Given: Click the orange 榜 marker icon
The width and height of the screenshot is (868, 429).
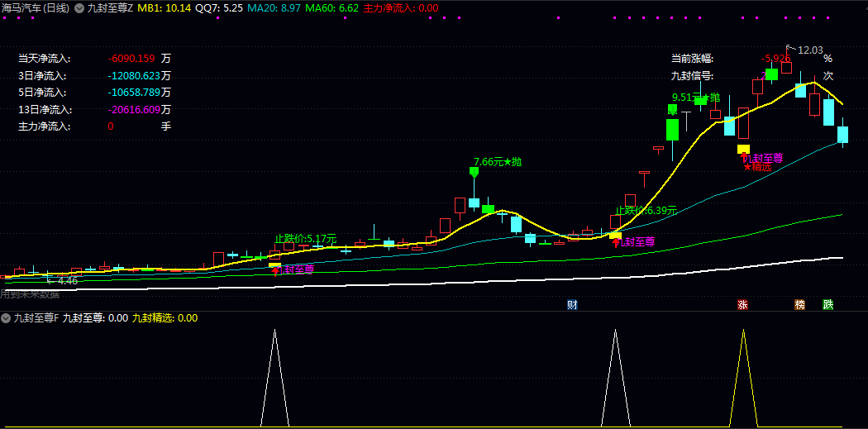Looking at the screenshot, I should (x=799, y=304).
